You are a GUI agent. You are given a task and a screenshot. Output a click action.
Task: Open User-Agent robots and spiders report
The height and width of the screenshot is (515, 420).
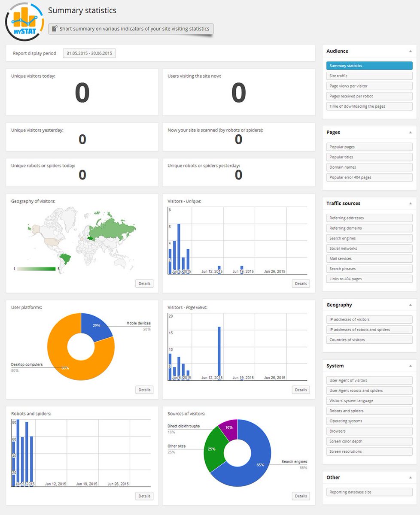click(369, 391)
